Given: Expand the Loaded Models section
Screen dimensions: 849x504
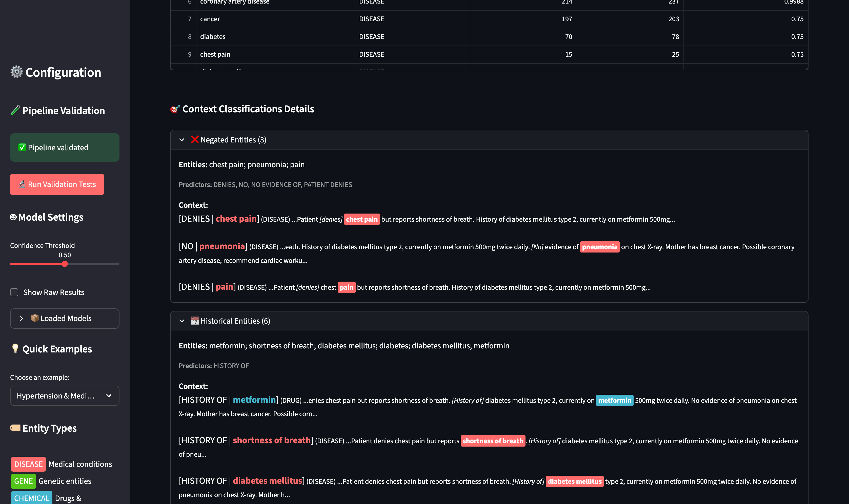Looking at the screenshot, I should point(22,318).
